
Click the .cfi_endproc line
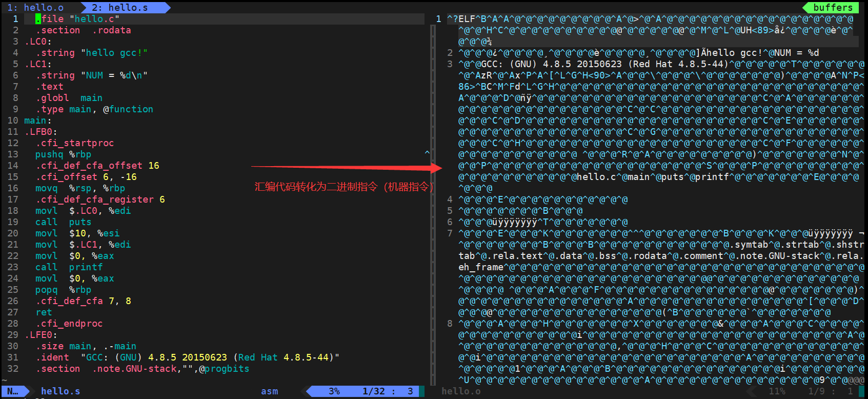click(69, 324)
